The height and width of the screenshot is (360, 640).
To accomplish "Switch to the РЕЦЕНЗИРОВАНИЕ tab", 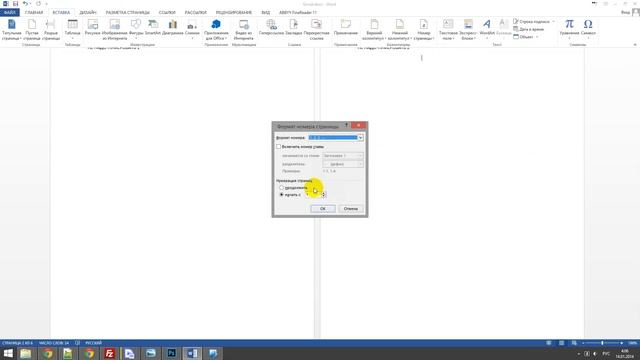I will [x=233, y=13].
